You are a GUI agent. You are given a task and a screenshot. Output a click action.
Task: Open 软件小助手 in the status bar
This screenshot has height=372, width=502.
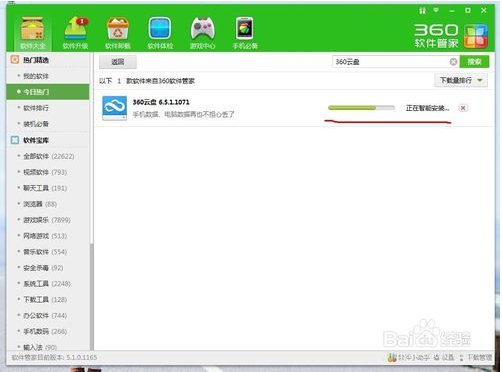tap(408, 358)
